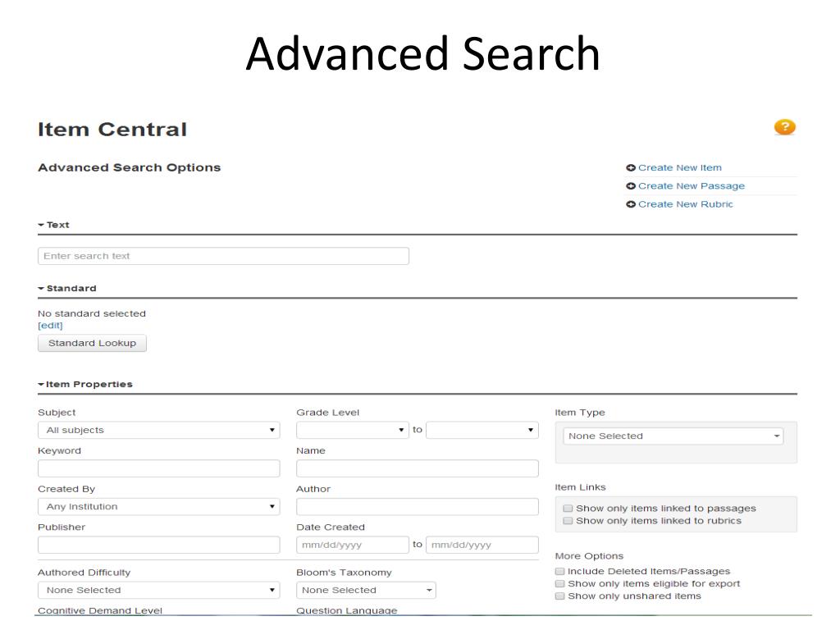Click the Date Created start date field
Screen dimensions: 840x630
[353, 545]
